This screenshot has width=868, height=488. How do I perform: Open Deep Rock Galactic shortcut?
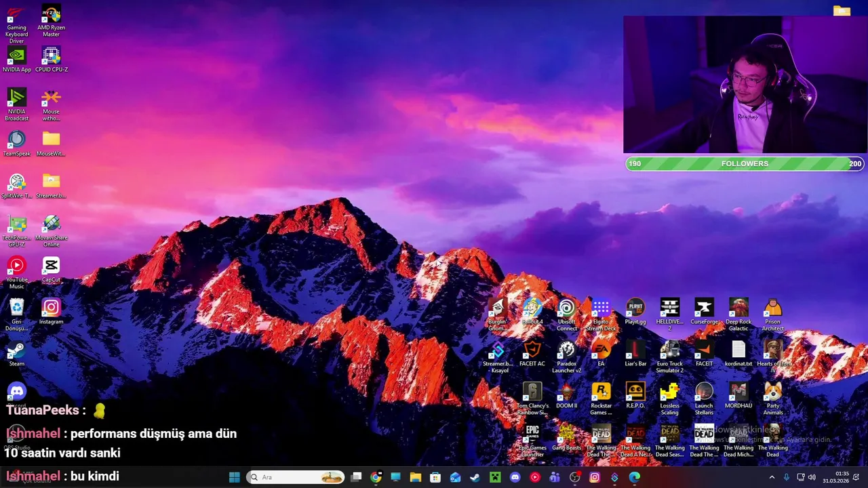(x=738, y=315)
